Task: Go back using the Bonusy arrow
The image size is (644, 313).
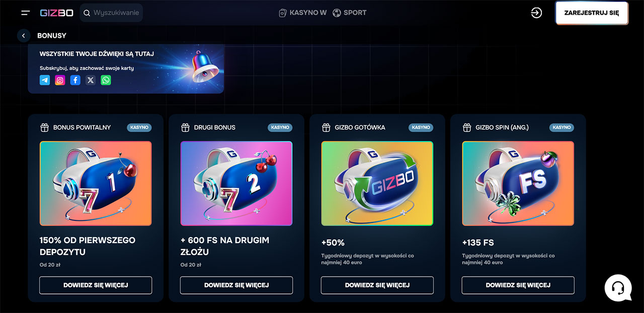Action: tap(24, 36)
